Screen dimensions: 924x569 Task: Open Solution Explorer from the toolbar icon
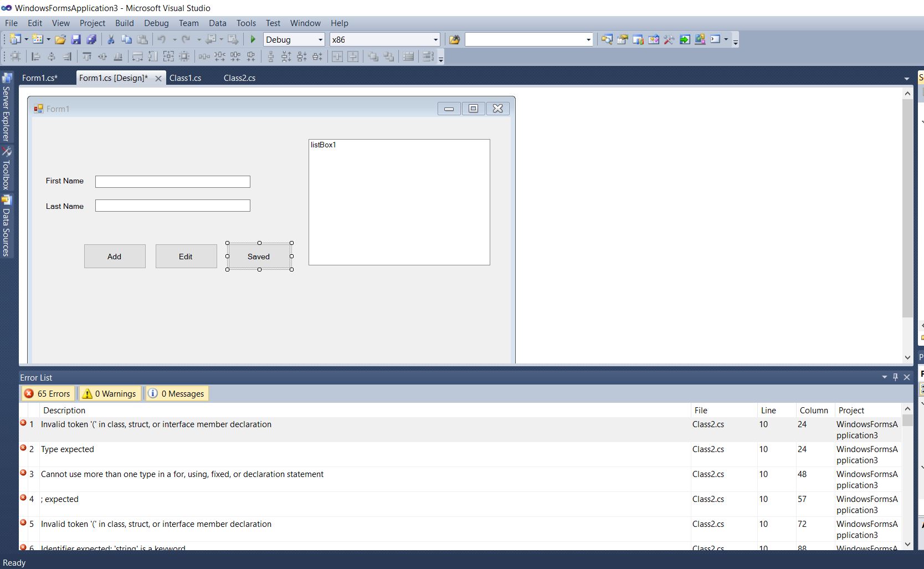(x=607, y=39)
